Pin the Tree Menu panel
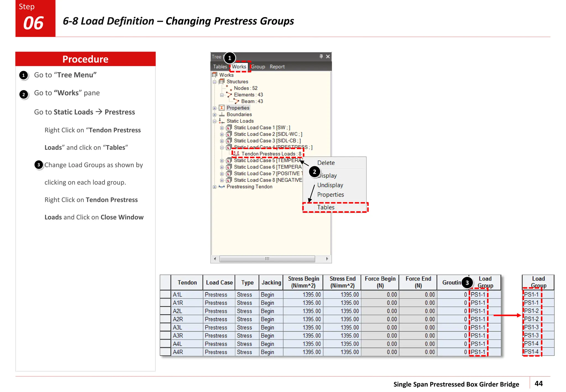 point(321,56)
